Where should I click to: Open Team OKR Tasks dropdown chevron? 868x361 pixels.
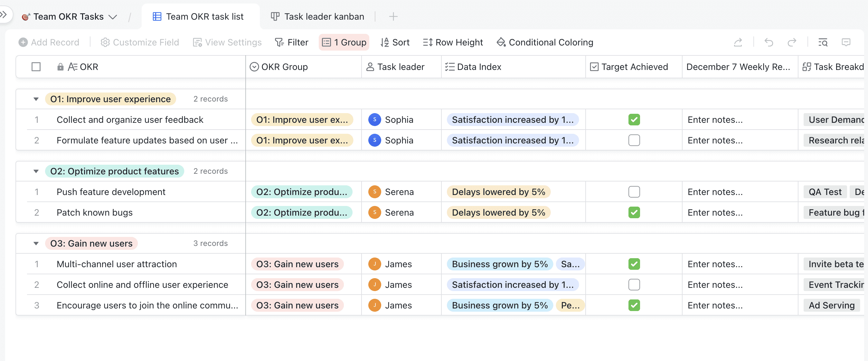pos(113,17)
